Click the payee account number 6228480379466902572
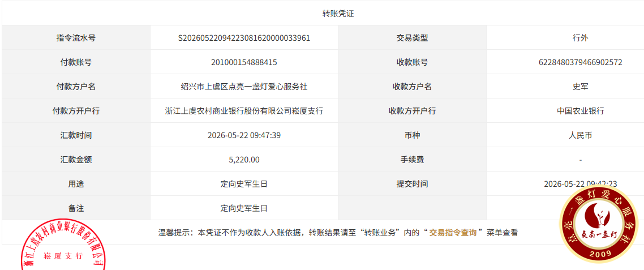 pos(581,62)
